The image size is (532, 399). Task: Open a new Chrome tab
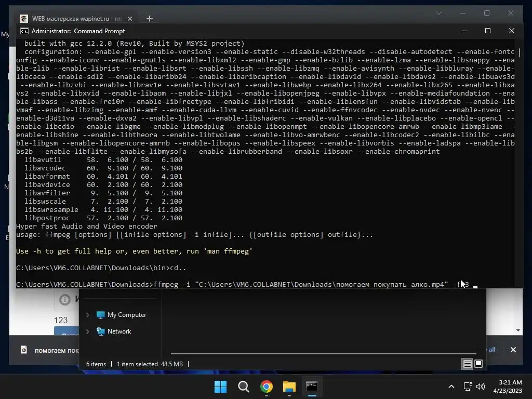pyautogui.click(x=149, y=19)
